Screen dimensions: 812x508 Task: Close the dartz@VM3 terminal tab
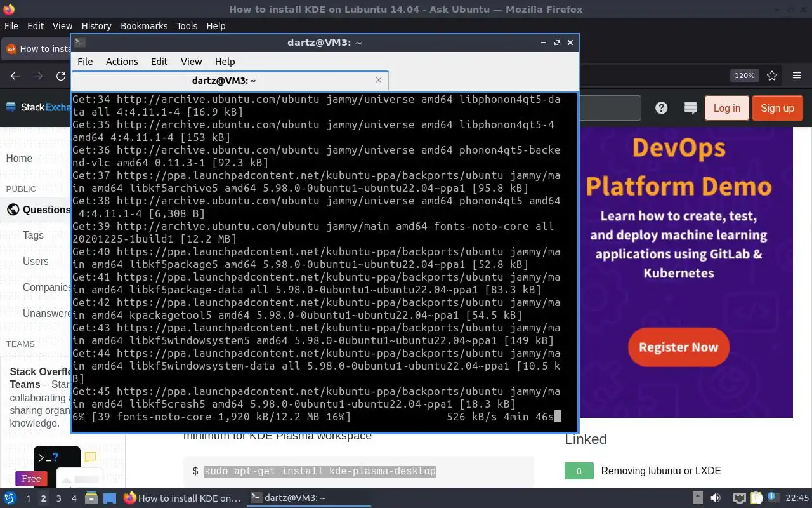point(379,80)
